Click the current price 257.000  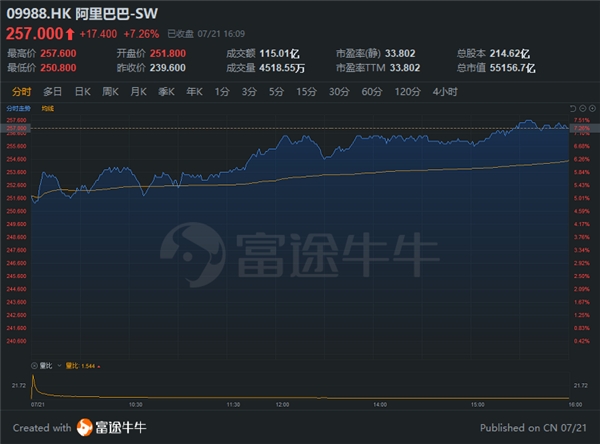pyautogui.click(x=34, y=34)
